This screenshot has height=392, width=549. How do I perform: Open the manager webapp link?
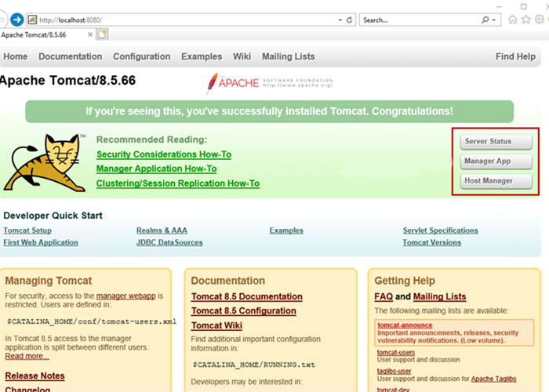(x=125, y=296)
